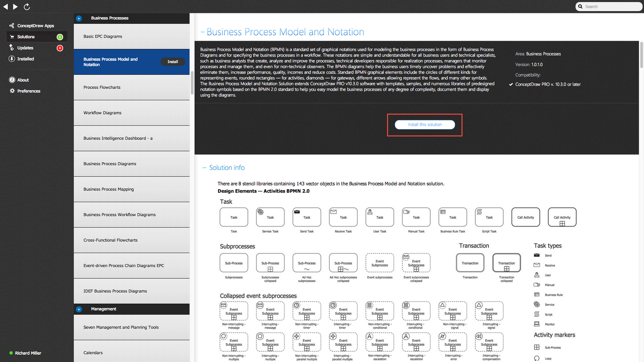Click into the Search field
The width and height of the screenshot is (644, 362).
tap(609, 6)
